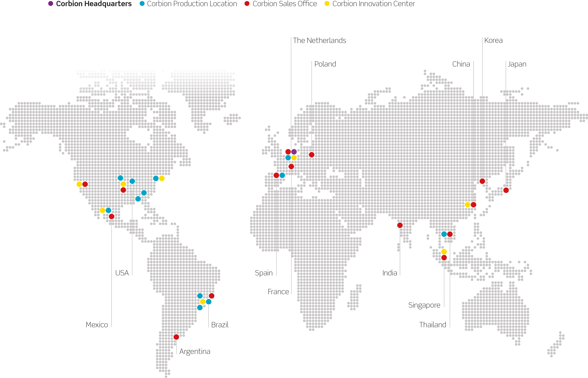
Task: Click the red sales office dot beside the purple headquarters dot
Action: click(288, 152)
